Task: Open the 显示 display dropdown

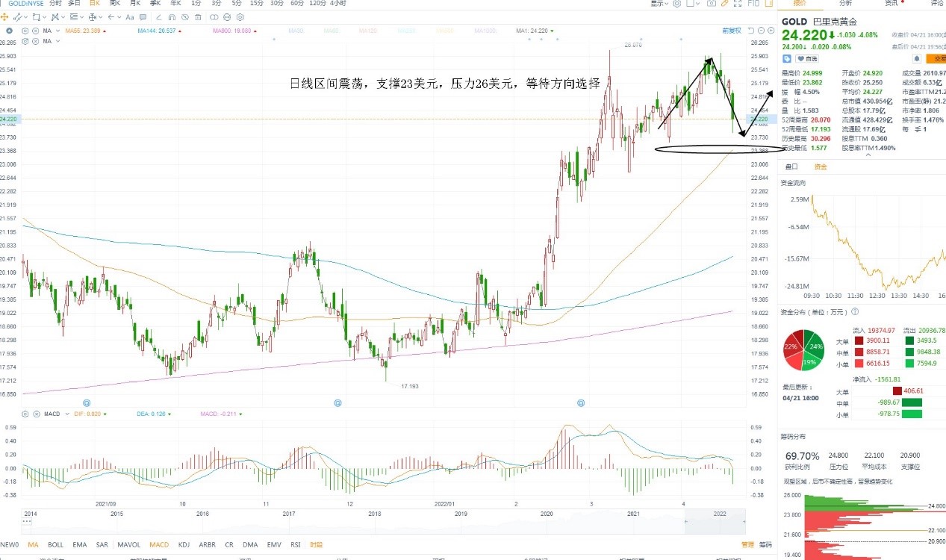Action: click(659, 4)
